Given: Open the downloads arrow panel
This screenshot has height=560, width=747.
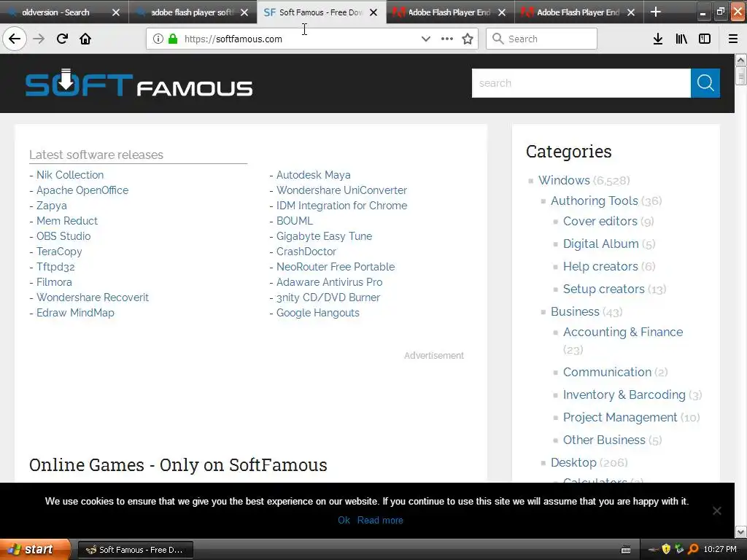Looking at the screenshot, I should [658, 39].
